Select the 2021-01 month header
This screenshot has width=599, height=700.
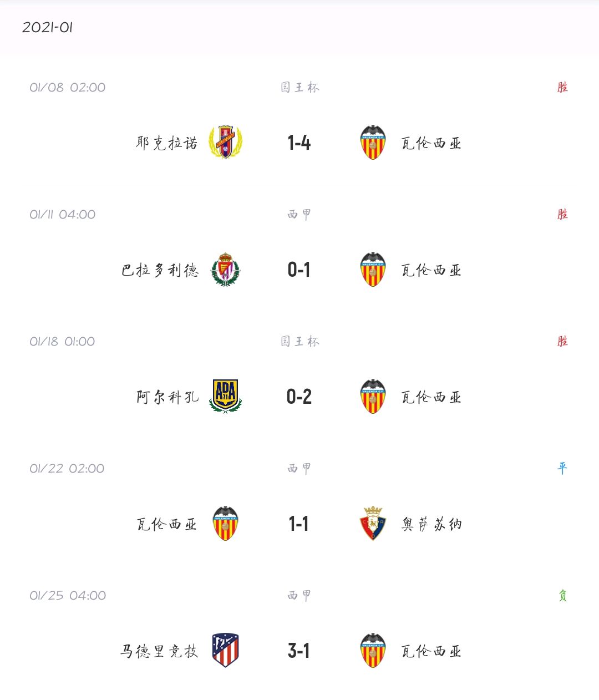pos(48,27)
